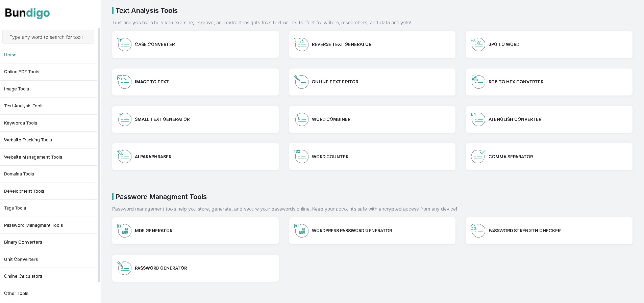Click the Image to Text icon
644x303 pixels.
click(x=124, y=82)
